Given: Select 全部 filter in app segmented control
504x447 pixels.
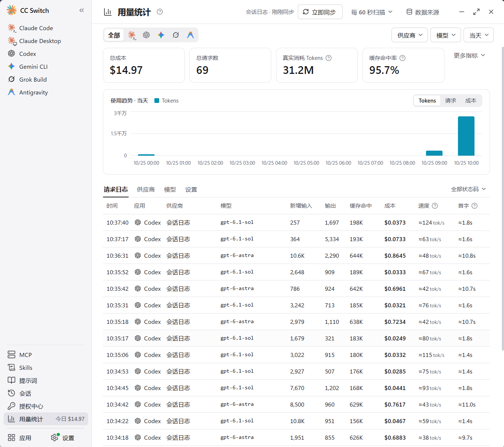Looking at the screenshot, I should [x=114, y=35].
